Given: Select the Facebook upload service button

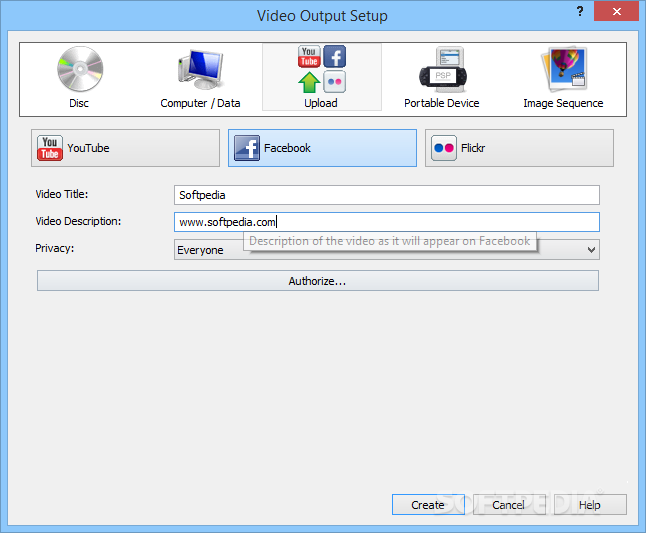Looking at the screenshot, I should click(322, 148).
